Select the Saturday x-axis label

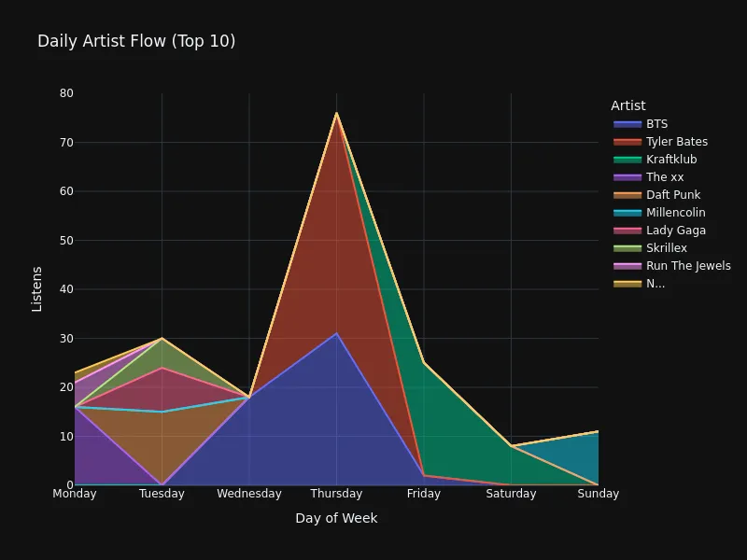coord(511,494)
